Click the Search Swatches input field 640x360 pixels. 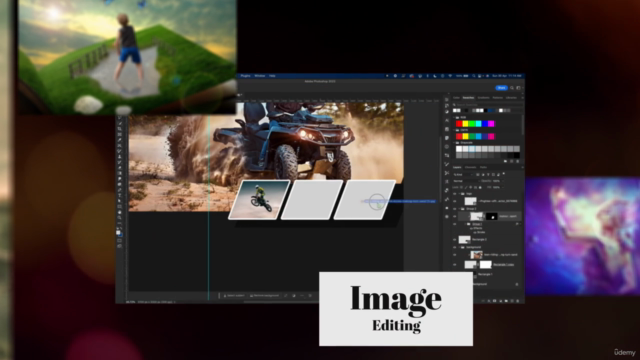488,105
